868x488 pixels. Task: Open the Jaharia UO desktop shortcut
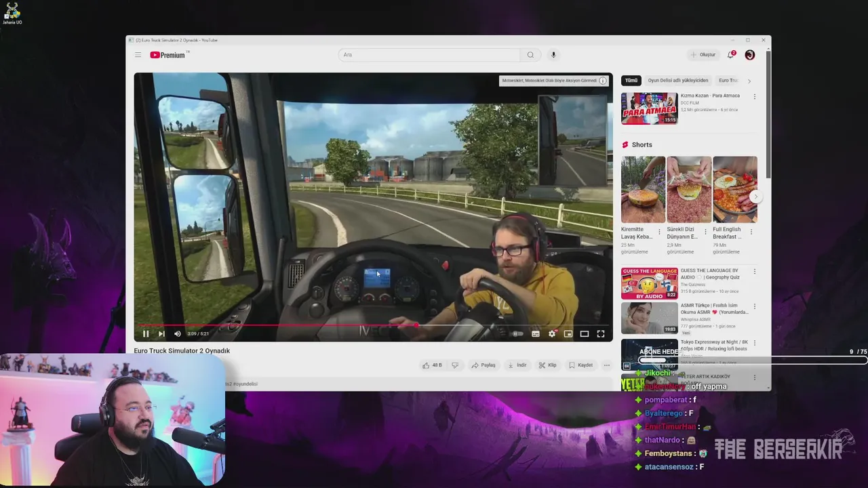(12, 14)
